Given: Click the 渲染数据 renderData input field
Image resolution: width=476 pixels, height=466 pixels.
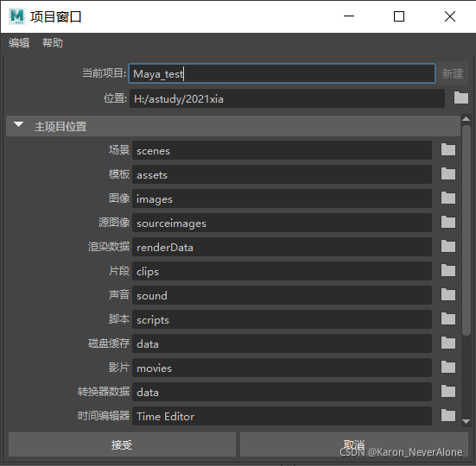Looking at the screenshot, I should click(282, 247).
